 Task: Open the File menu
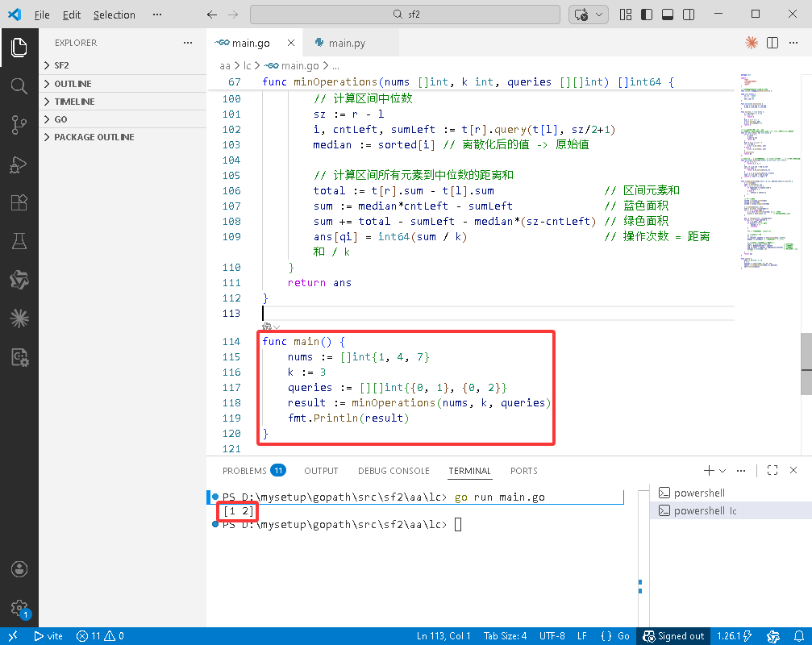(x=42, y=15)
